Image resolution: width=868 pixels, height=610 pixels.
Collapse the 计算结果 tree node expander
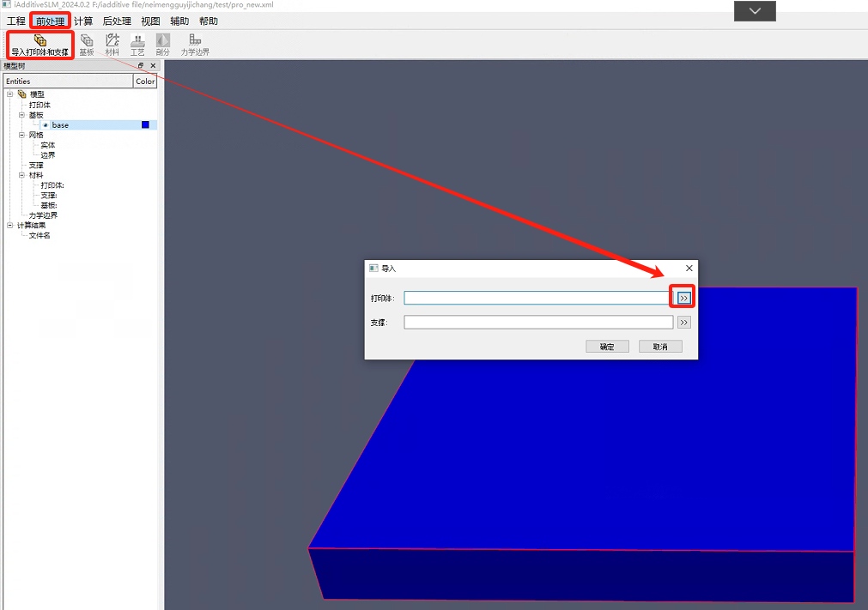click(10, 225)
